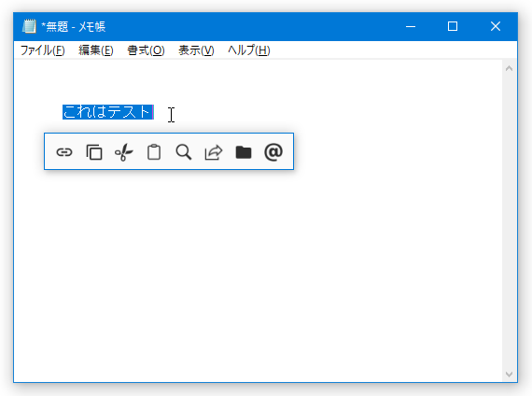Click the black folder icon
Image resolution: width=532 pixels, height=396 pixels.
coord(244,152)
